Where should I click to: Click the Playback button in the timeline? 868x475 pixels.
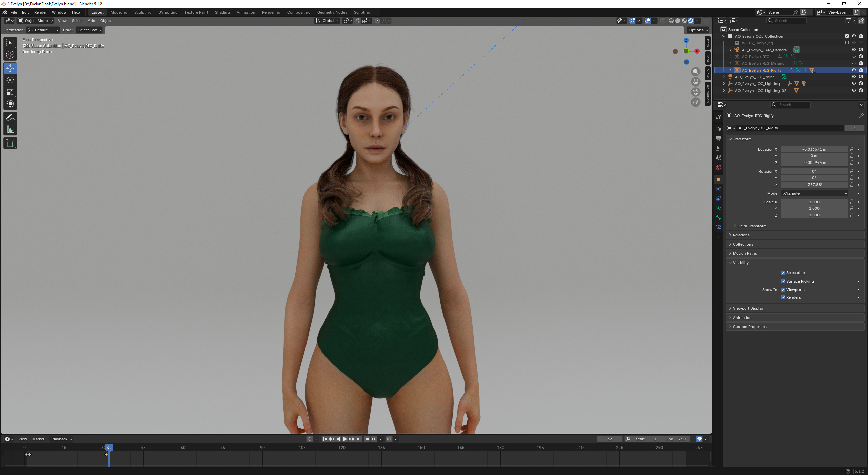click(x=62, y=439)
